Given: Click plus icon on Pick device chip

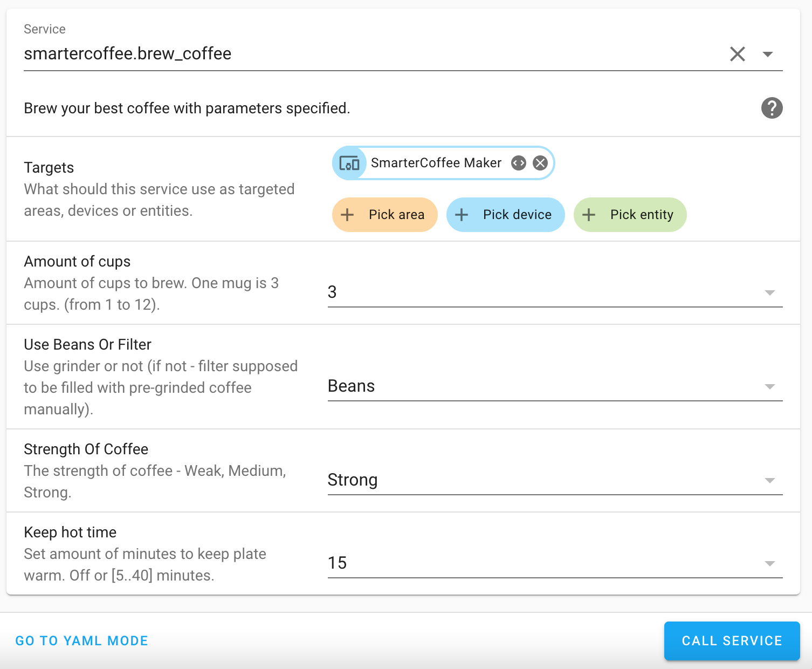Looking at the screenshot, I should coord(462,215).
